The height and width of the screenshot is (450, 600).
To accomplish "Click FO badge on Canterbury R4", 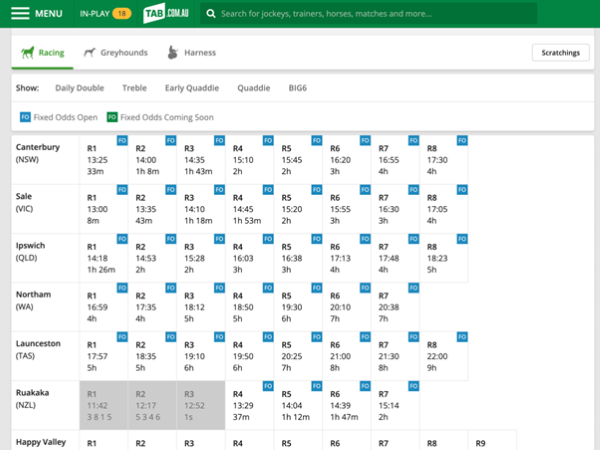I will 268,140.
